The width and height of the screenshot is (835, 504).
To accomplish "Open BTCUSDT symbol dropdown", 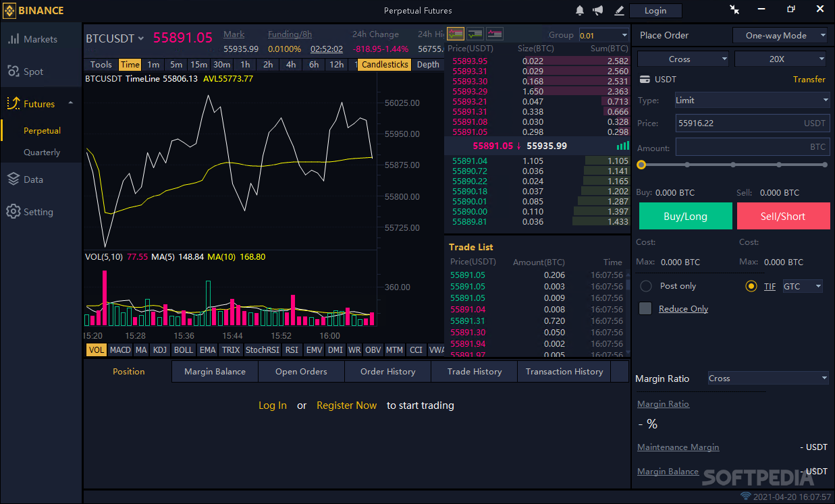I will [x=115, y=38].
